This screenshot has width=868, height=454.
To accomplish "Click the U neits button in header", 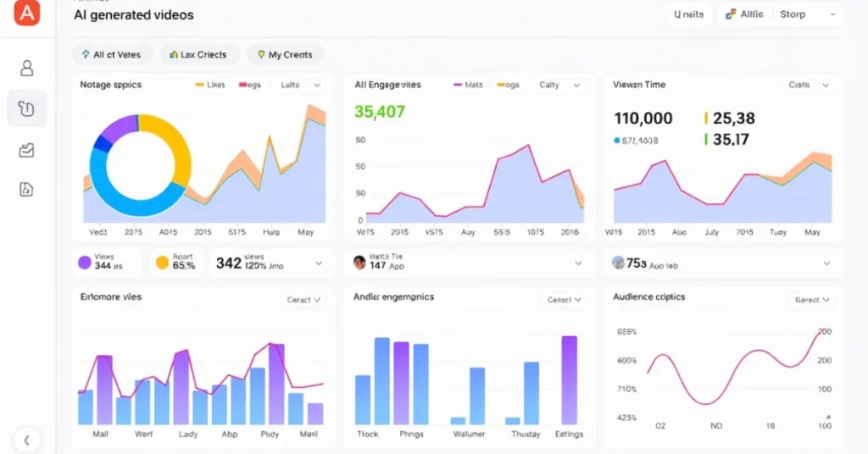I will click(x=688, y=14).
